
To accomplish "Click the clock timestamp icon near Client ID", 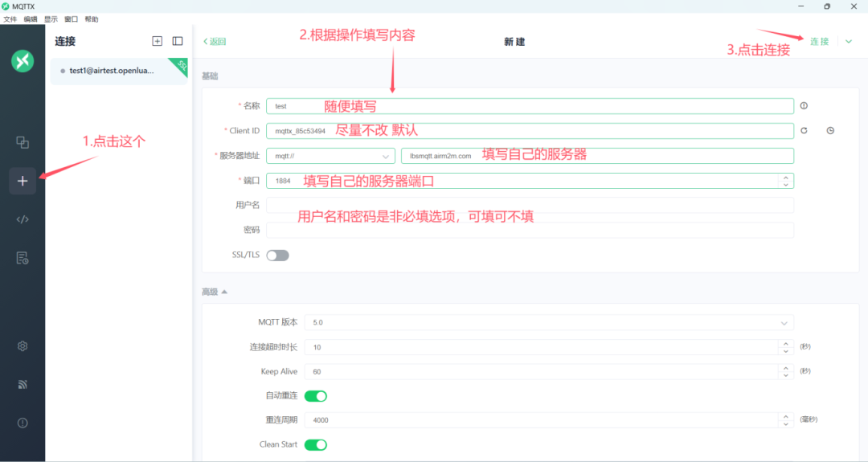I will [830, 131].
